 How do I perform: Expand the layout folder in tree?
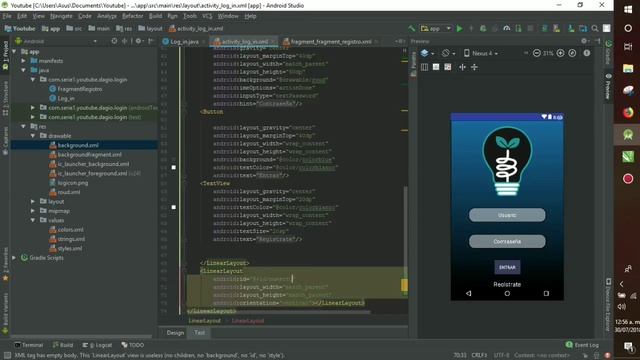[33, 202]
